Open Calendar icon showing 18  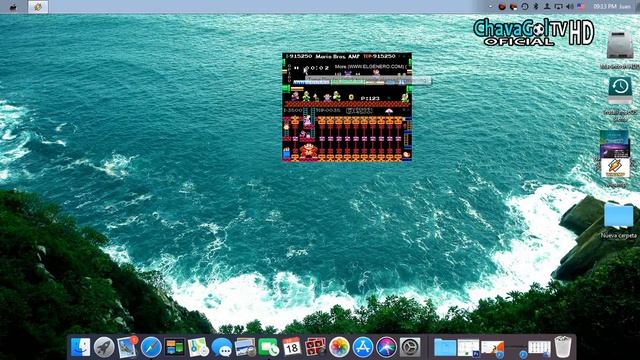[x=291, y=347]
